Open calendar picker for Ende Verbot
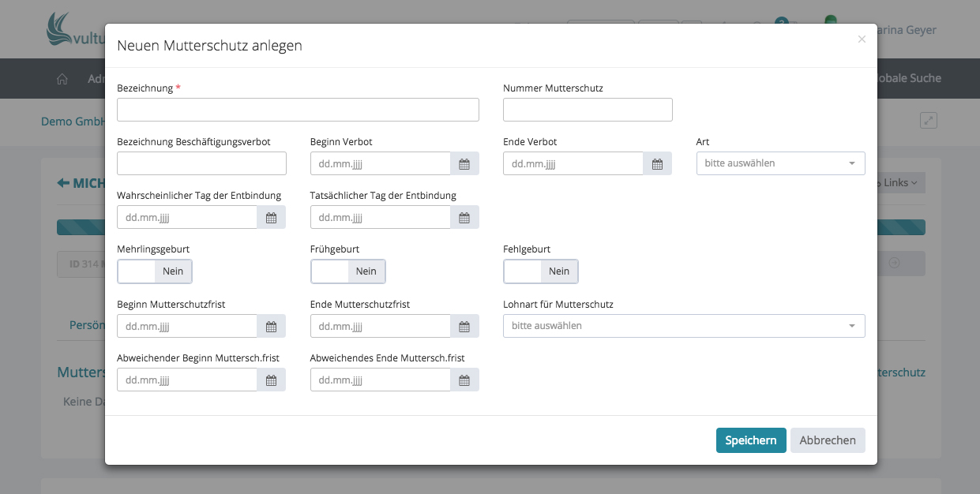This screenshot has width=980, height=494. (657, 164)
